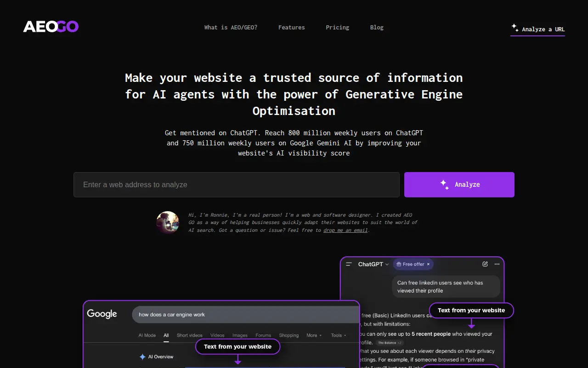Click the sparkle icon on the Analyze button
588x368 pixels.
pyautogui.click(x=444, y=184)
